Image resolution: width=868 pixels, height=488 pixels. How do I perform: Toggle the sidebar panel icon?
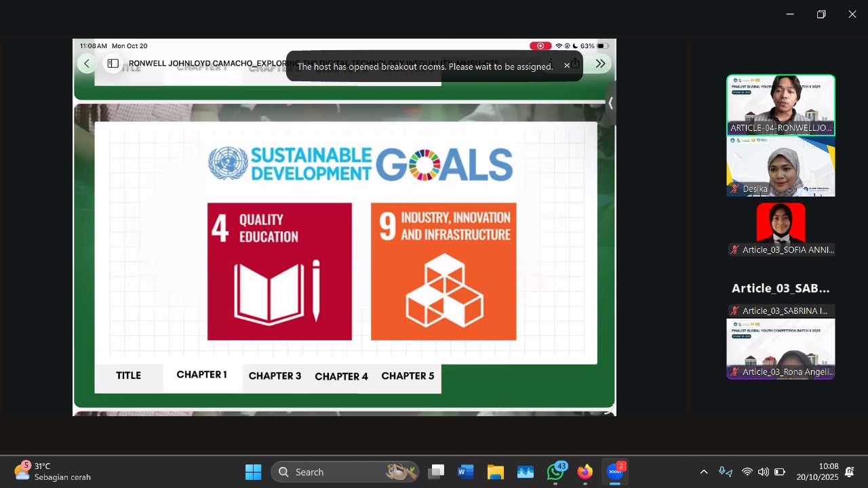[113, 64]
